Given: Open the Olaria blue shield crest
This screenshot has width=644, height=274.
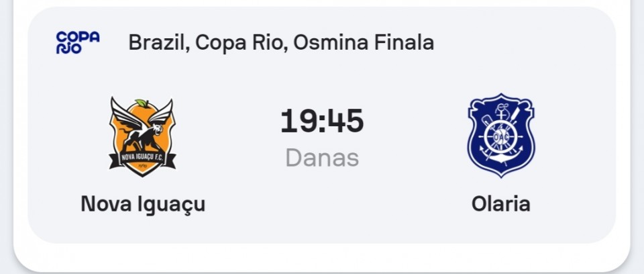Looking at the screenshot, I should (x=500, y=136).
